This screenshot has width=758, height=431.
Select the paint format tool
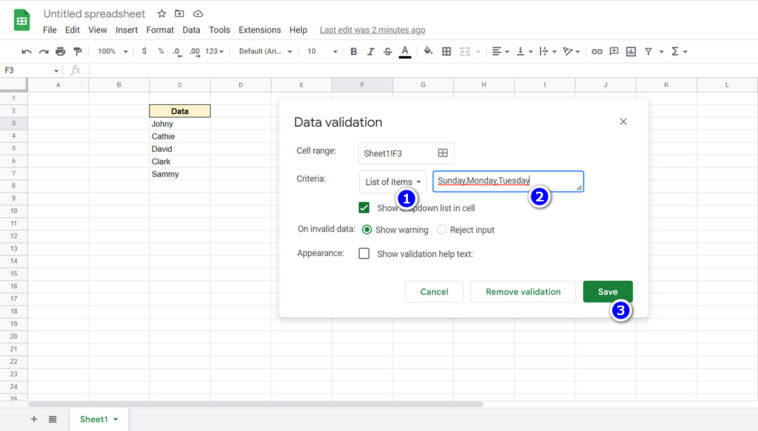click(77, 51)
